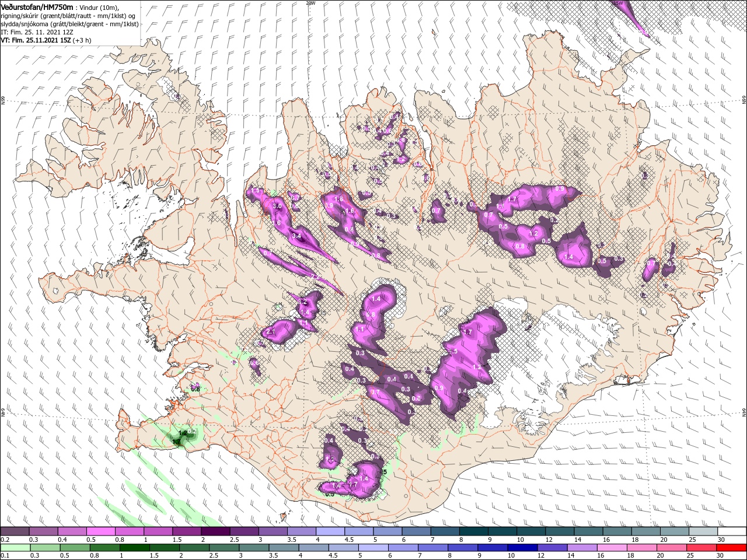Screen dimensions: 747x560
Task: Select the dark teal 8 swatch in the snow scale
Action: [x=474, y=531]
